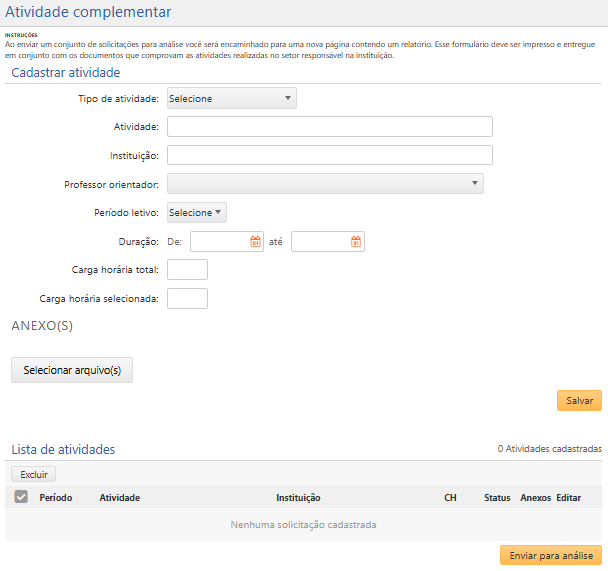Click the Atividade column header
The width and height of the screenshot is (608, 571).
[119, 498]
